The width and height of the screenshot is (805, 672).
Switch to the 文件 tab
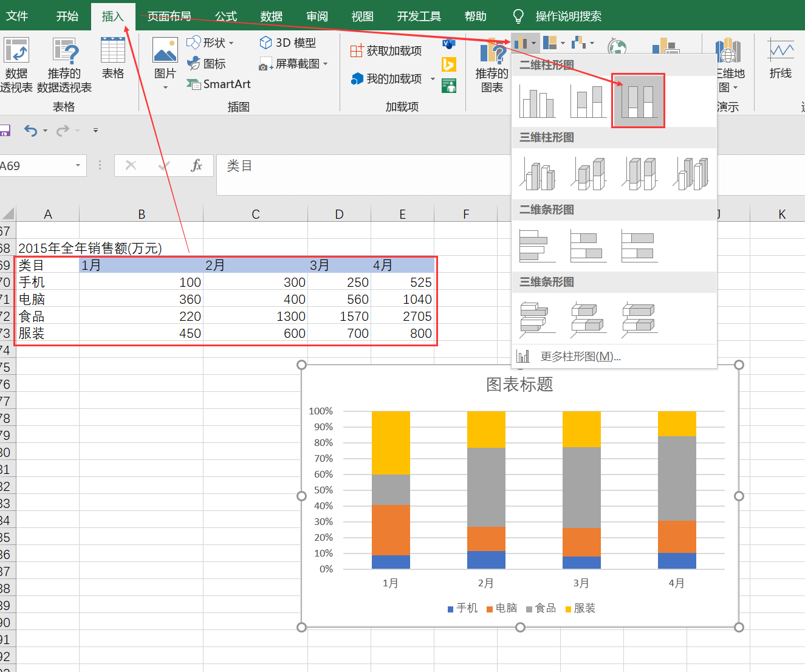coord(17,16)
